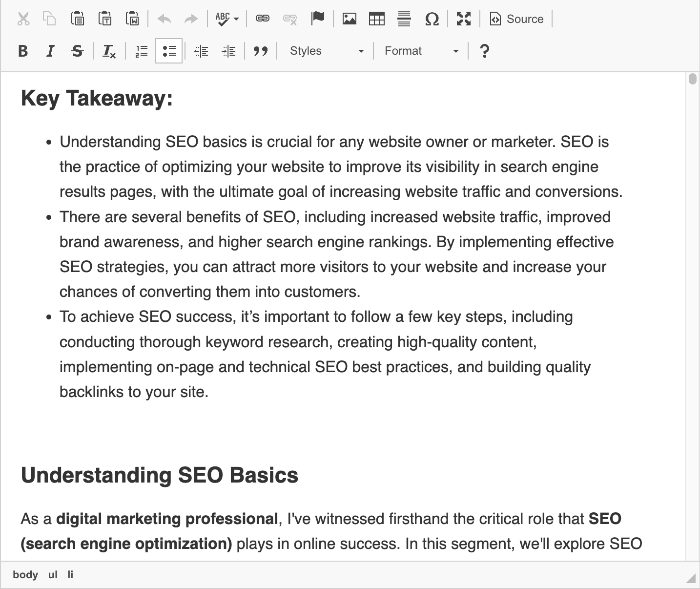
Task: Toggle Italic formatting
Action: pyautogui.click(x=49, y=51)
